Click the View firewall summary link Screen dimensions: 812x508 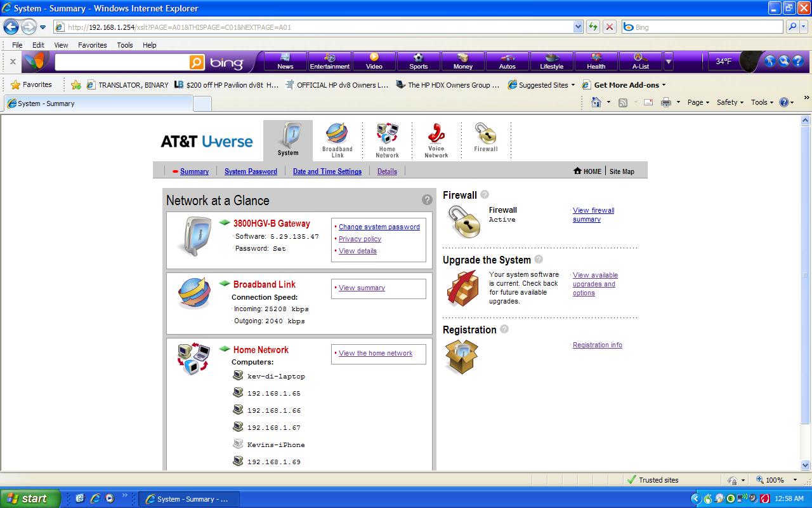pos(593,215)
